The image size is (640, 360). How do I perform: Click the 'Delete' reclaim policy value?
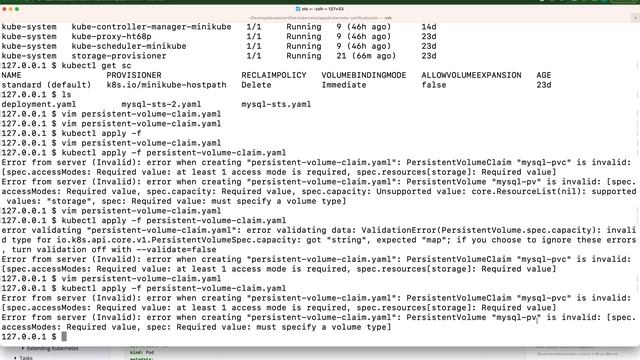click(x=256, y=85)
